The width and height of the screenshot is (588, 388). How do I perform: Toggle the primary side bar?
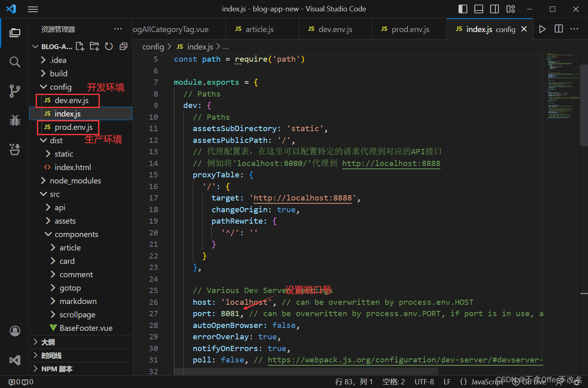click(x=463, y=9)
